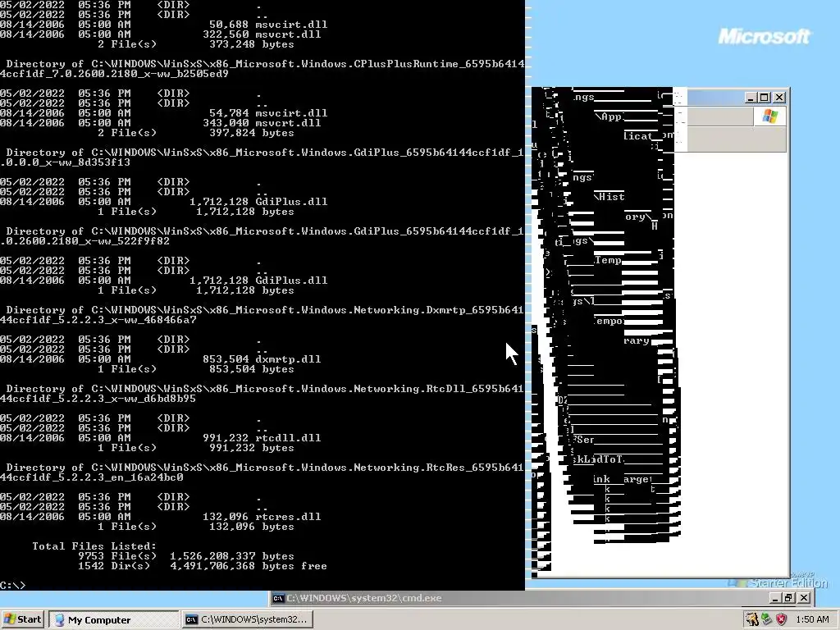Click the command prompt C:\> line

coord(13,585)
